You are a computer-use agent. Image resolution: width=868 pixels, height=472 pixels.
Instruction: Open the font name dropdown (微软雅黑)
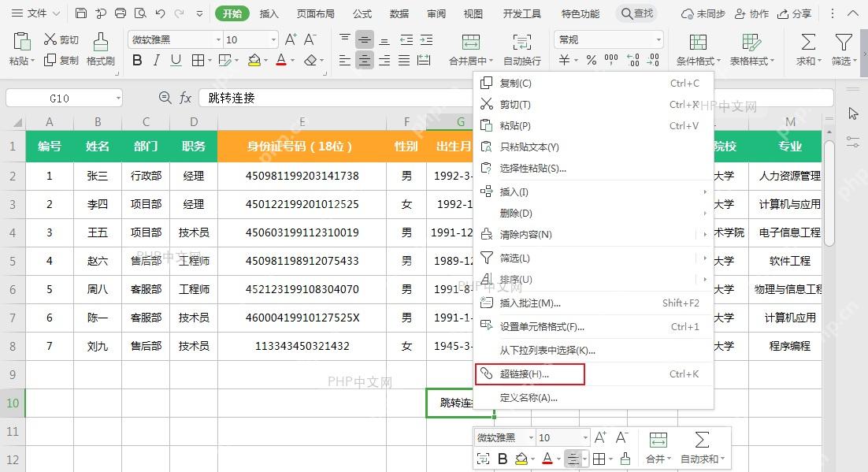pyautogui.click(x=218, y=40)
